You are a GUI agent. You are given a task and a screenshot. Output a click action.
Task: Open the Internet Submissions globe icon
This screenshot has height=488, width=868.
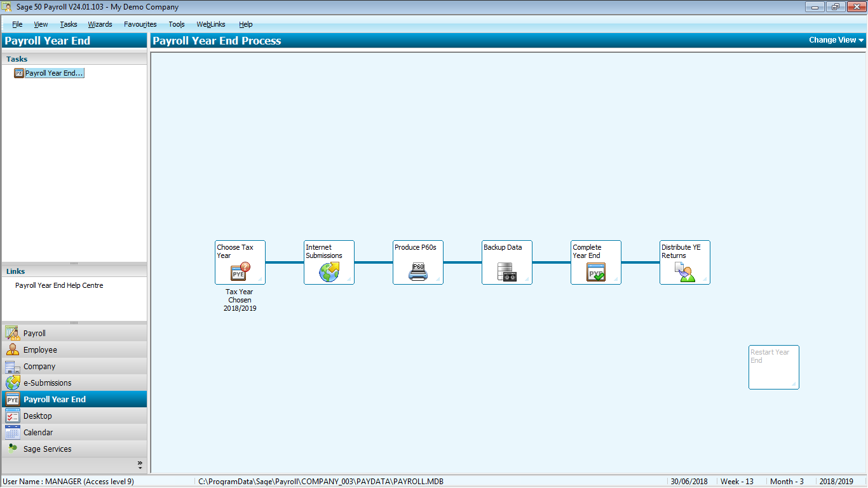(x=329, y=272)
